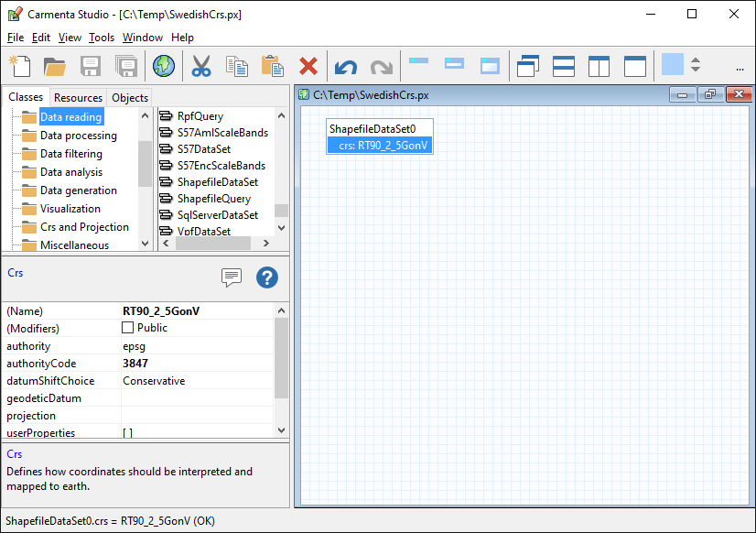Click the globe map view icon
The height and width of the screenshot is (533, 756).
[x=164, y=66]
